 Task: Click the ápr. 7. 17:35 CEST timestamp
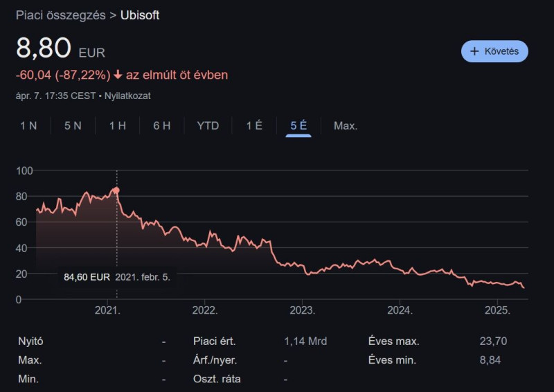click(56, 96)
